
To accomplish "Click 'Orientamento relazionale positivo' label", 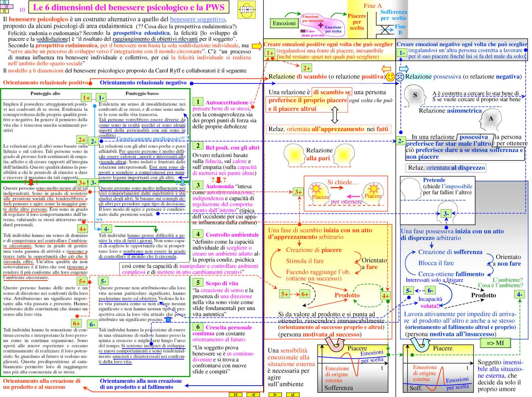I will coord(45,83).
